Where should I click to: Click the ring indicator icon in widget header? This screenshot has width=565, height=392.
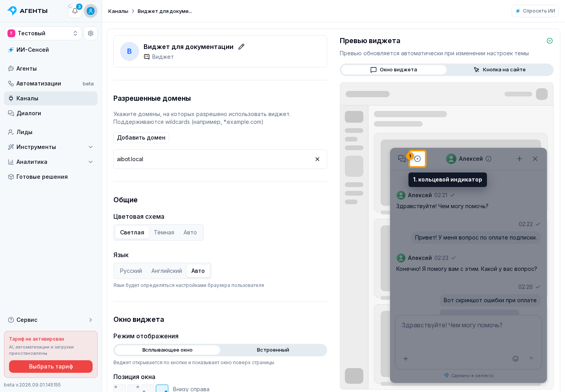(417, 159)
